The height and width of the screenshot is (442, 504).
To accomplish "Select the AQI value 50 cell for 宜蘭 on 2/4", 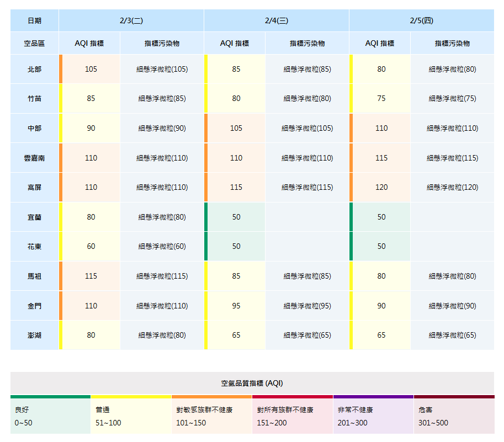I will (x=237, y=217).
